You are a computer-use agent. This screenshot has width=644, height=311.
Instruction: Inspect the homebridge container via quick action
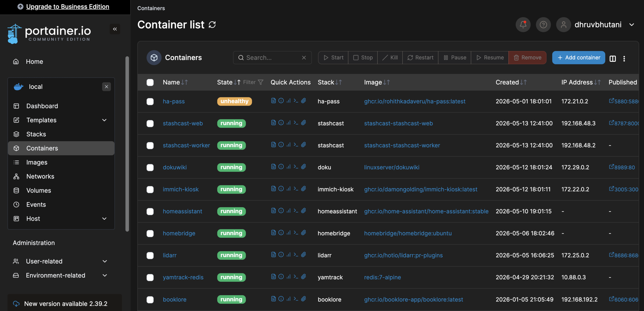(281, 233)
